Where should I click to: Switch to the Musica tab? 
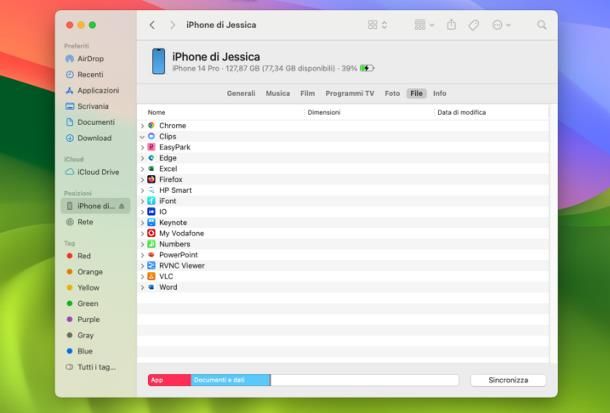coord(278,93)
